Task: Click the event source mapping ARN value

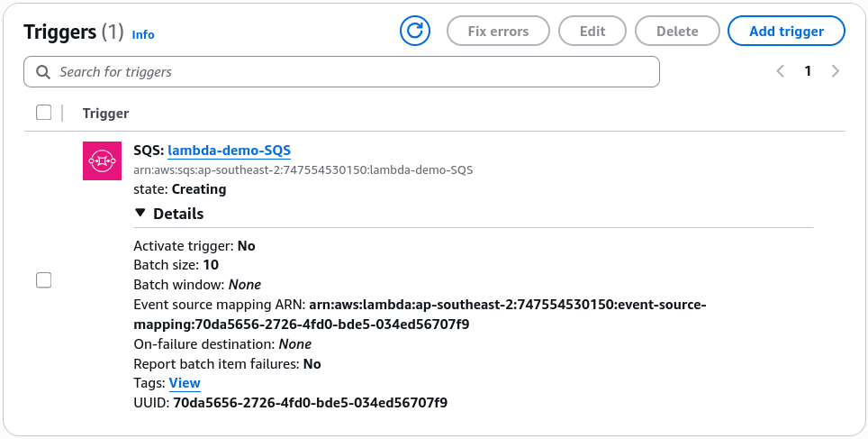Action: point(420,315)
